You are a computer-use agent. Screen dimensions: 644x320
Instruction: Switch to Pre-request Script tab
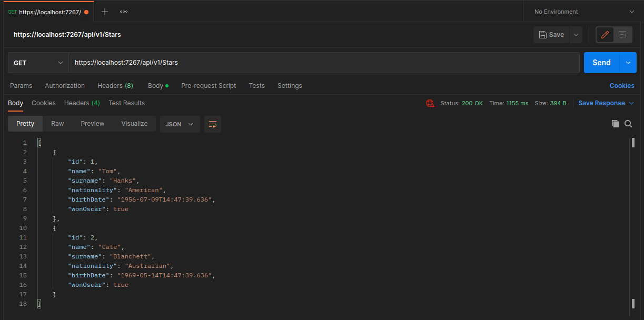(209, 85)
